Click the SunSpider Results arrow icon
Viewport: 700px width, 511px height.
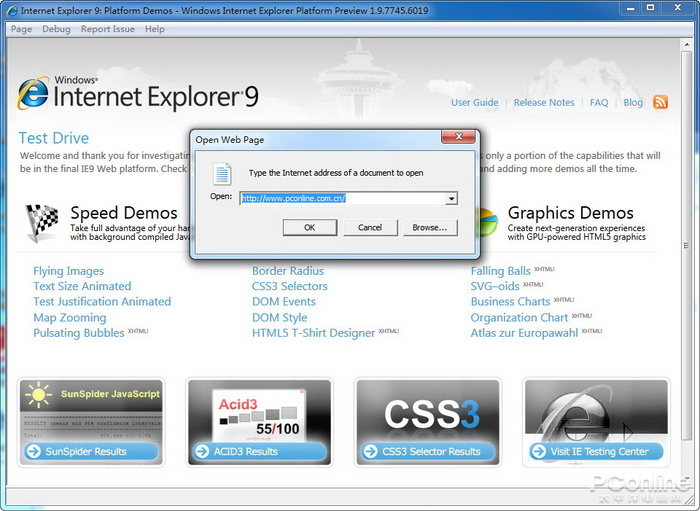[33, 451]
